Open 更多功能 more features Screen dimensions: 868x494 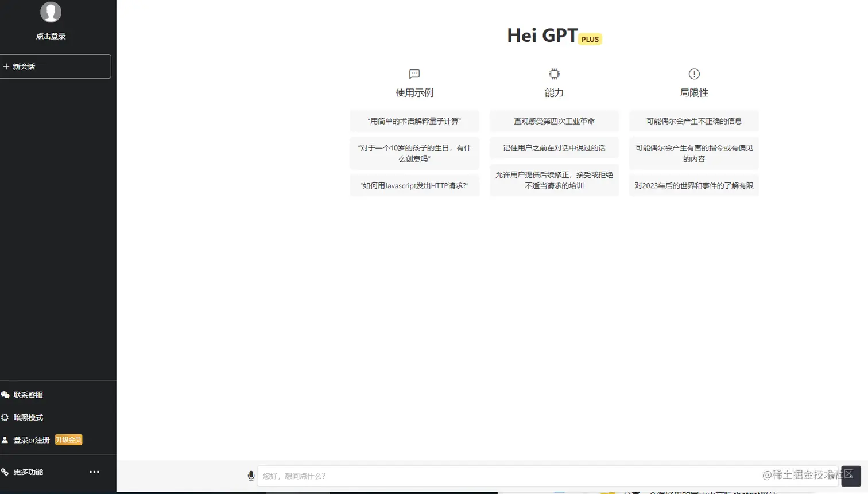28,472
